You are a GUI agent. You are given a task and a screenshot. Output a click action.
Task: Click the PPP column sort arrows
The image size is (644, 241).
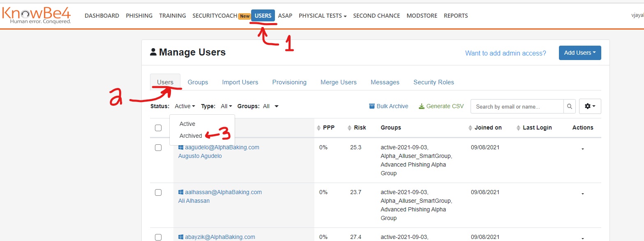point(319,128)
